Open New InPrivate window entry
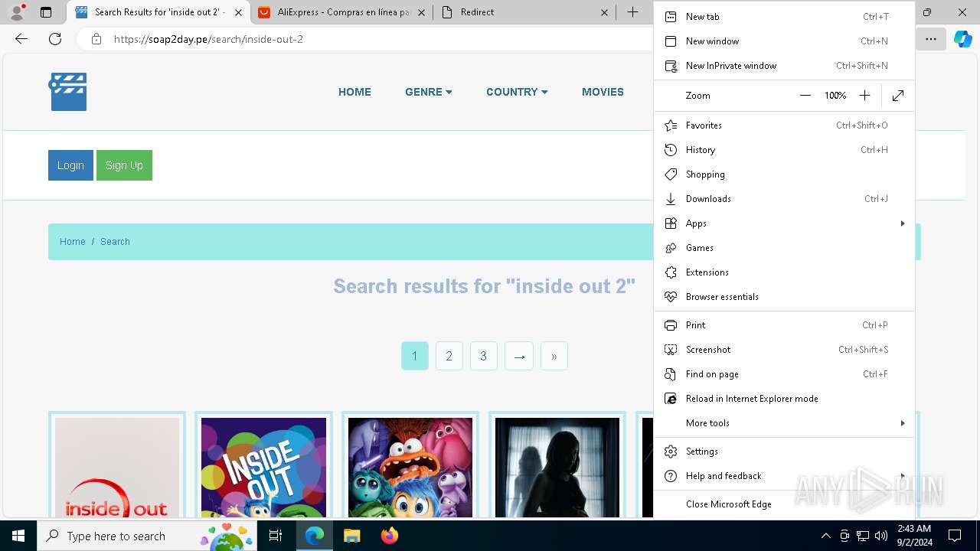Viewport: 980px width, 551px height. pyautogui.click(x=784, y=66)
